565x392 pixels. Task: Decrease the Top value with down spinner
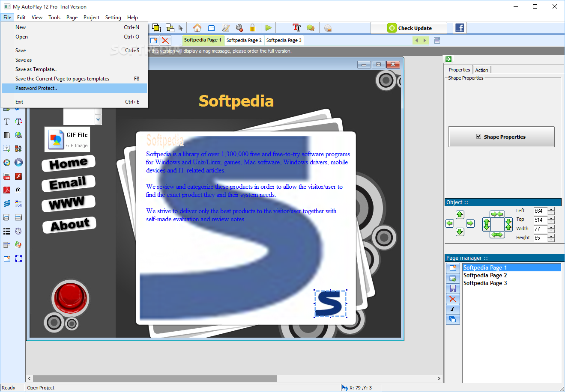point(551,222)
